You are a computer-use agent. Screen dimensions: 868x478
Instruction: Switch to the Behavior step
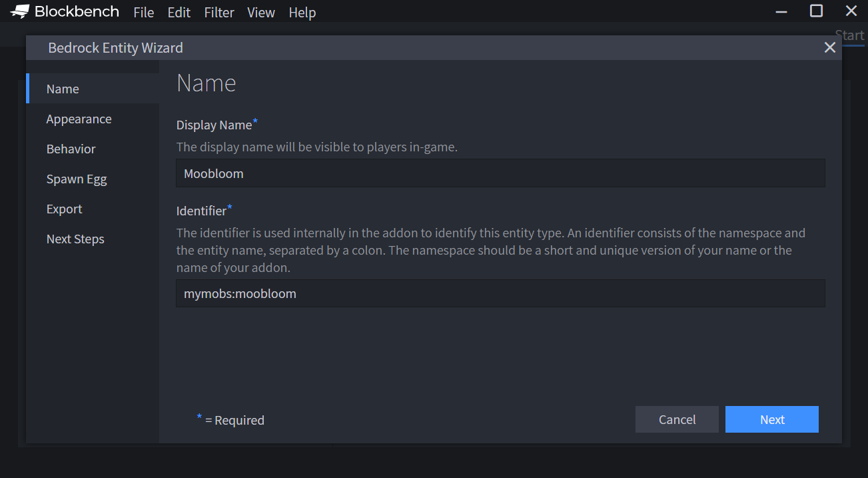click(71, 149)
